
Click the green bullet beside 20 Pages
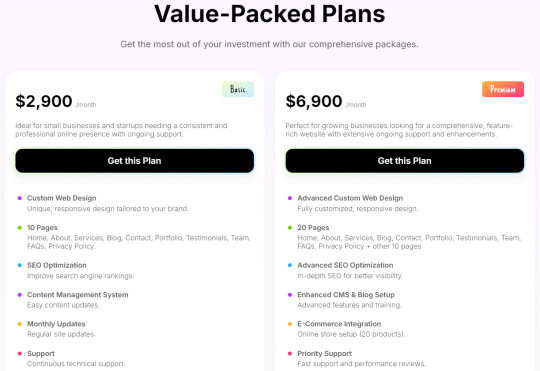click(290, 228)
